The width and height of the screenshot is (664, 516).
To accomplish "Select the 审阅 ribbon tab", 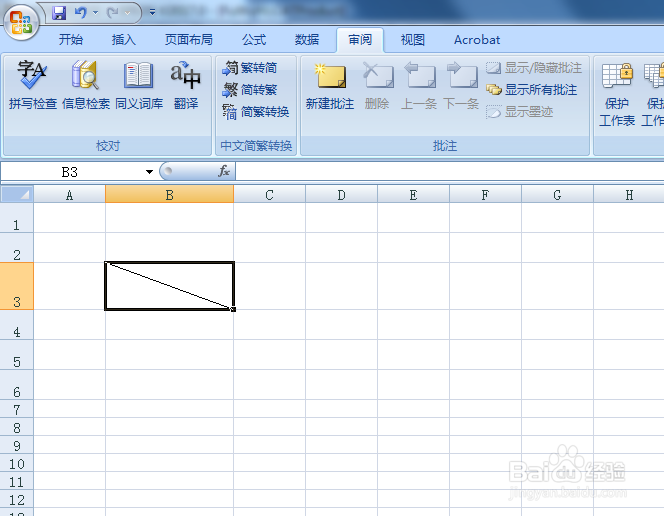I will pos(360,40).
